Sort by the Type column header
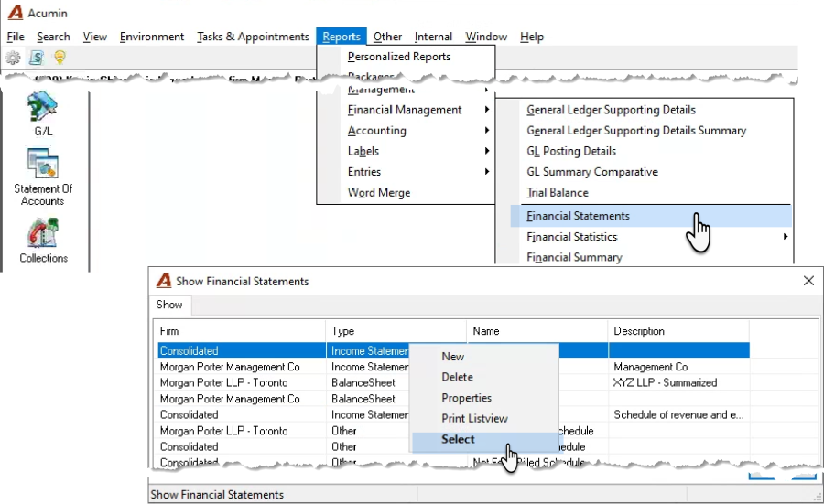Screen dimensions: 824x504 [x=396, y=331]
